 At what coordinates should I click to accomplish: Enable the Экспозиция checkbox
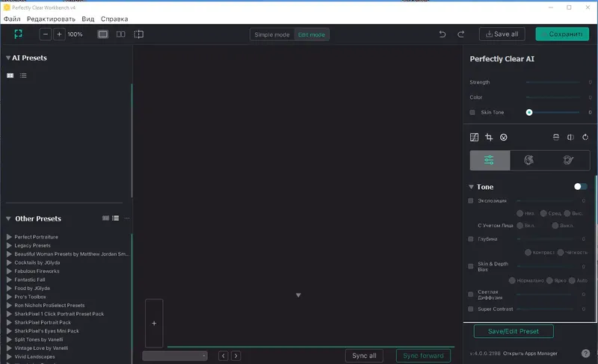click(x=471, y=201)
